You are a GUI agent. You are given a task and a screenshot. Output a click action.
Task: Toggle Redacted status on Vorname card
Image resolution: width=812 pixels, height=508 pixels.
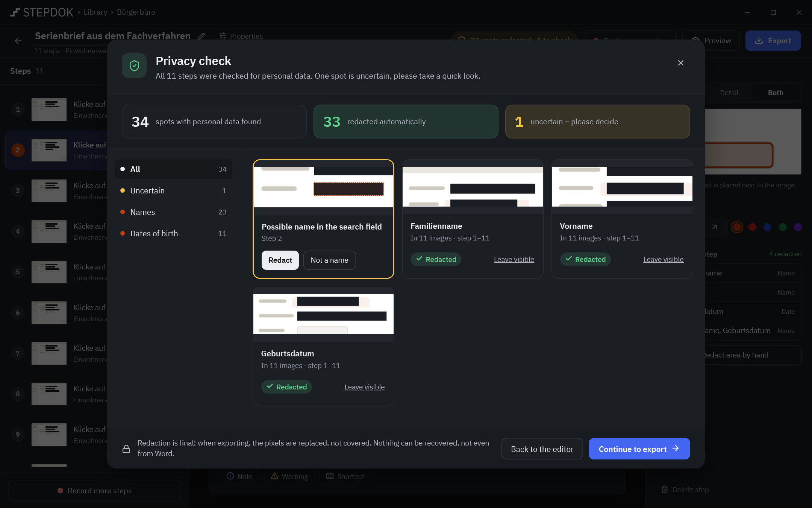pyautogui.click(x=585, y=259)
